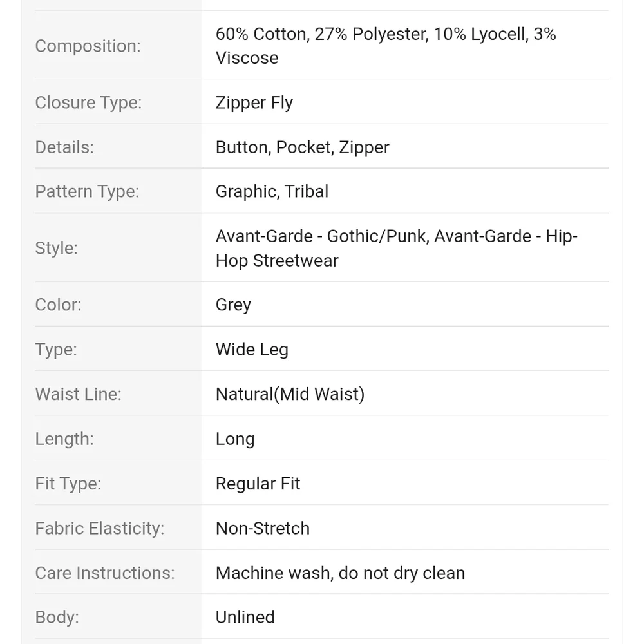Viewport: 644px width, 644px height.
Task: Click the Grey color value
Action: pyautogui.click(x=233, y=305)
